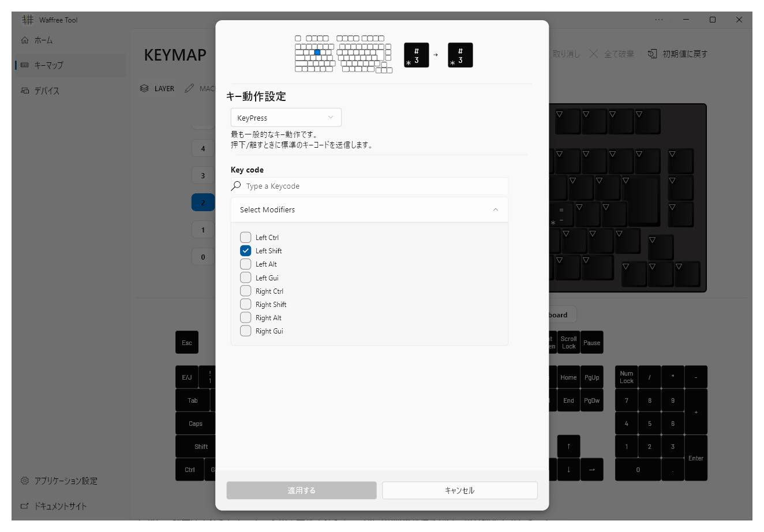This screenshot has width=764, height=532.
Task: Click the external link icon for ドキュメントサイト
Action: click(x=24, y=506)
